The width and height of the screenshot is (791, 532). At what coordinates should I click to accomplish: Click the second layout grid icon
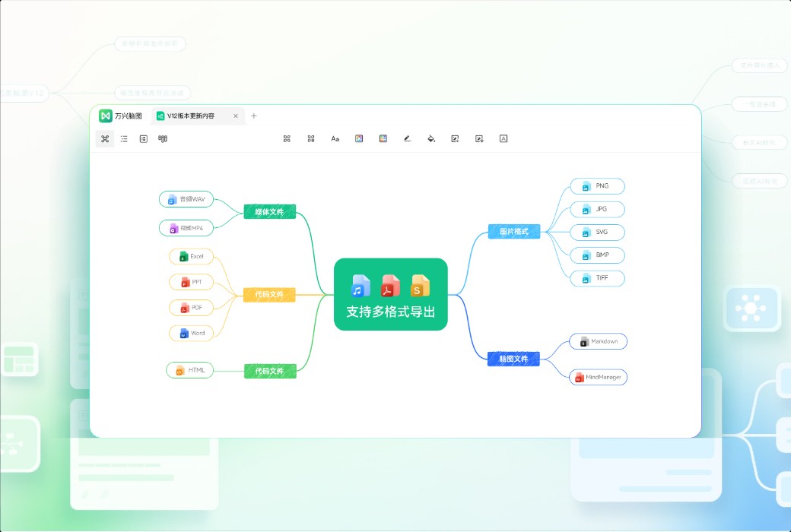click(311, 138)
